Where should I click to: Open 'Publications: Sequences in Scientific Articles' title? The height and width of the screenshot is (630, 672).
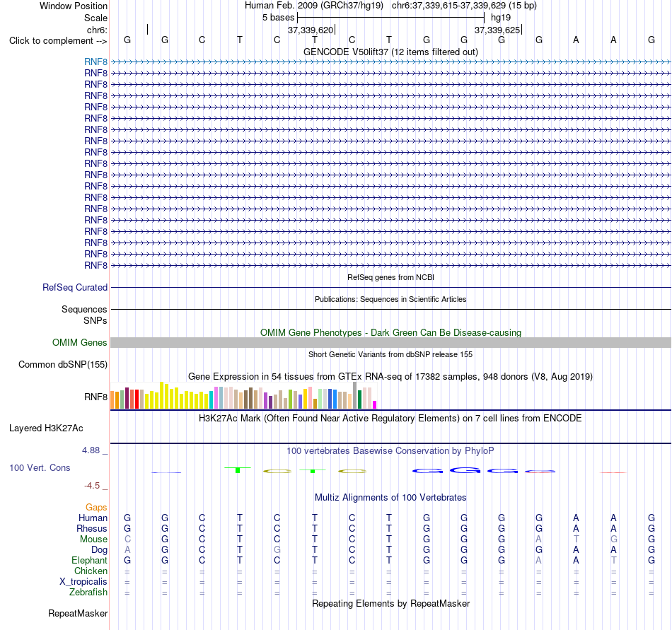[390, 299]
